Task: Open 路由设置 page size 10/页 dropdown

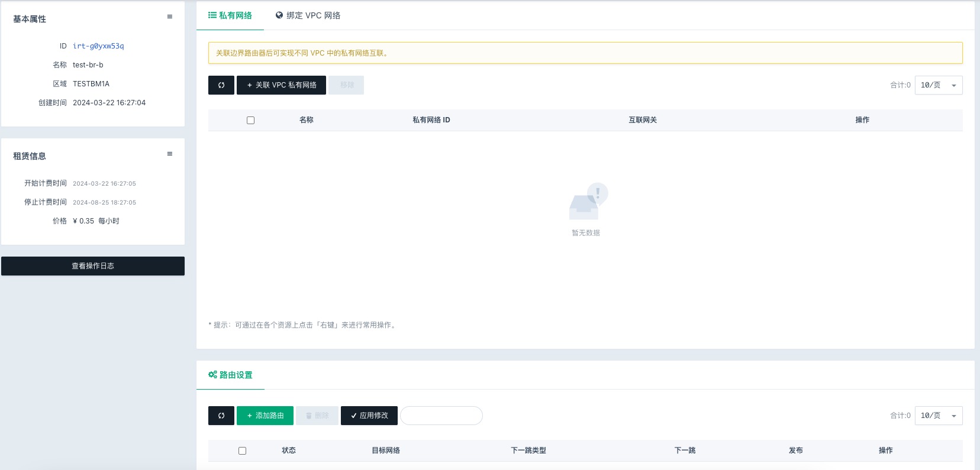Action: click(939, 416)
